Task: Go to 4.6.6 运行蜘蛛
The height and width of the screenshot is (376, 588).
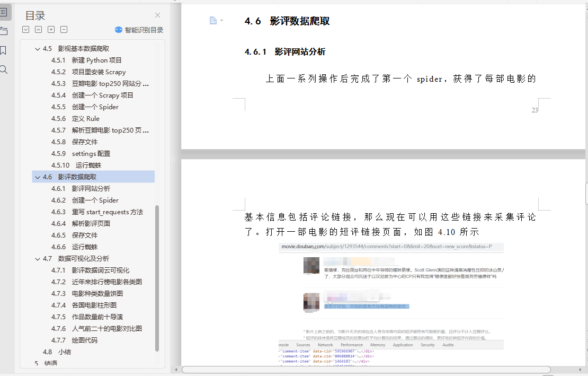Action: click(x=74, y=247)
